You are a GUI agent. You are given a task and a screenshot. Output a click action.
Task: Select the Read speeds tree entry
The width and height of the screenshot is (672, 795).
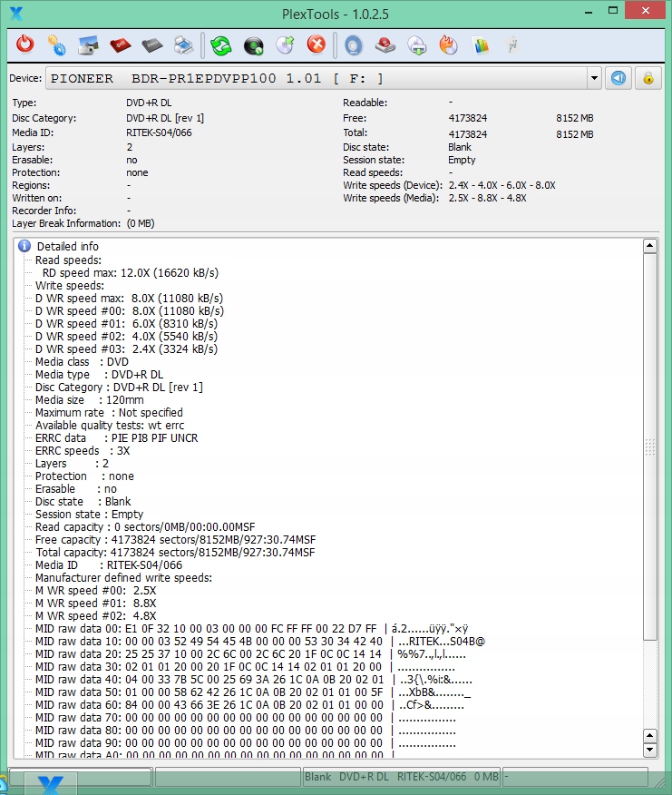coord(68,260)
